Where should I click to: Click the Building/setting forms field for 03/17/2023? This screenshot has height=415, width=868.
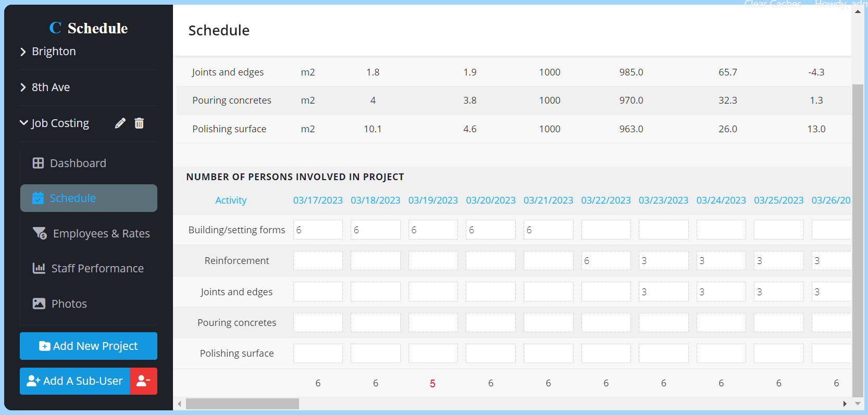point(318,230)
